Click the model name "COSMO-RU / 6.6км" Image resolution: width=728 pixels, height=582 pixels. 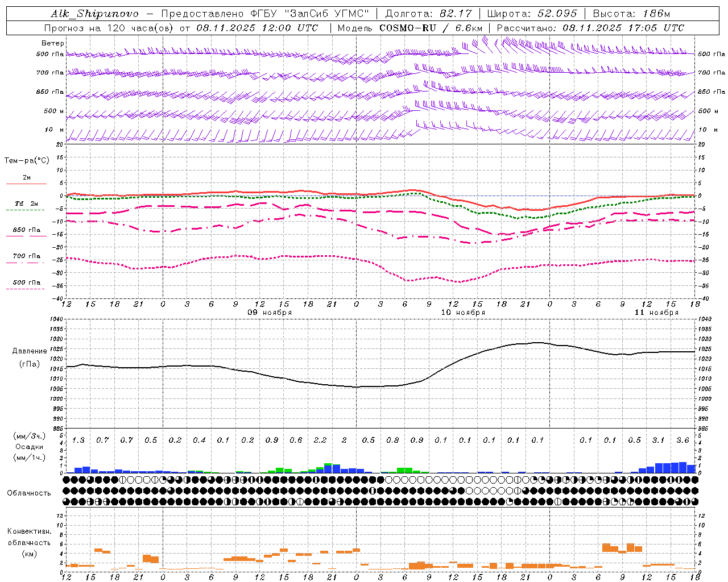[431, 28]
